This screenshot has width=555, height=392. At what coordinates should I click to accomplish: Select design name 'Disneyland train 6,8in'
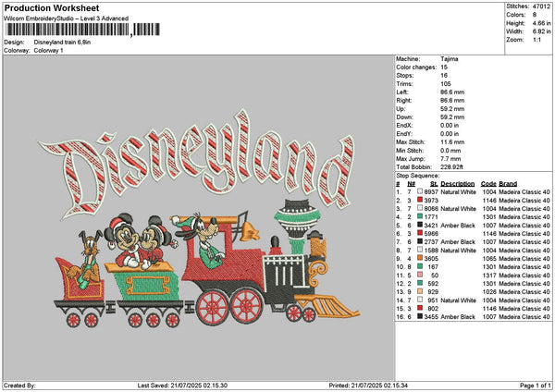(62, 43)
